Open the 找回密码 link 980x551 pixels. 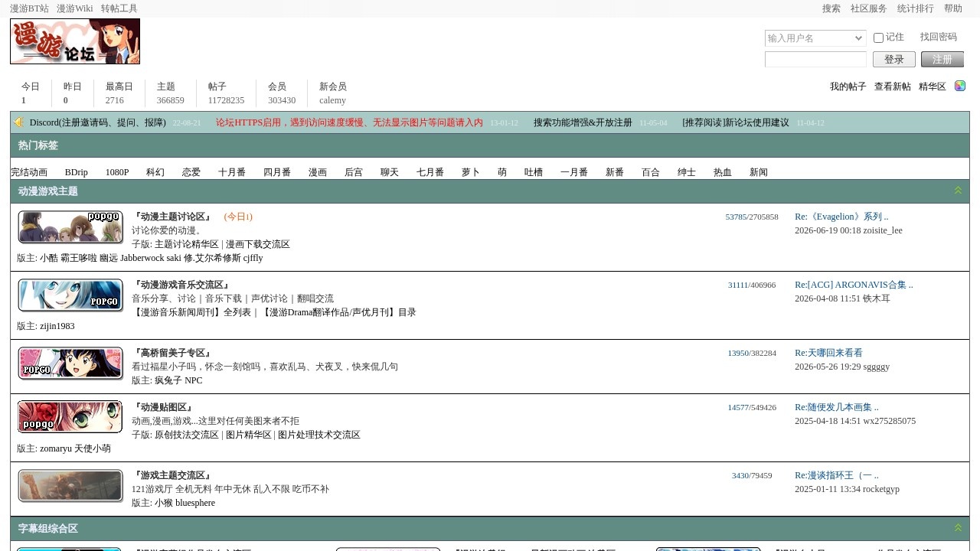pos(939,37)
